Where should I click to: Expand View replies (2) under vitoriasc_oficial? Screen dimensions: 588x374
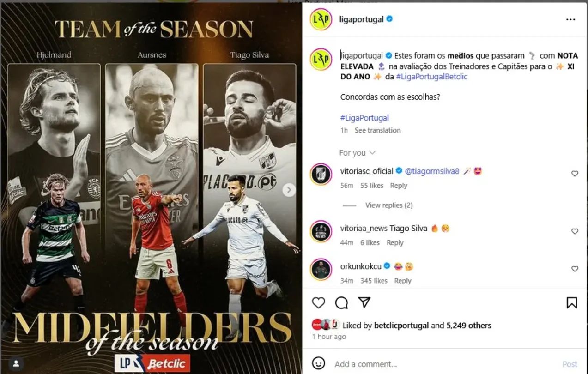coord(389,205)
